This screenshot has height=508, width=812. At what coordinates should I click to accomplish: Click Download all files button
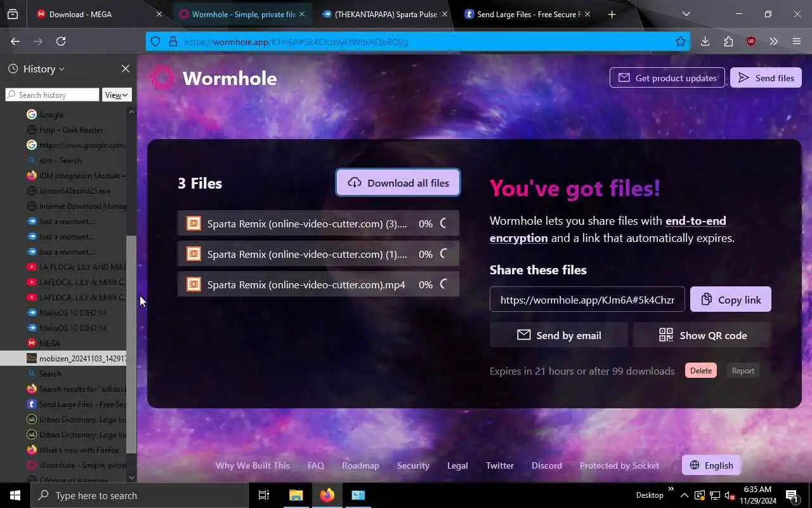tap(398, 183)
